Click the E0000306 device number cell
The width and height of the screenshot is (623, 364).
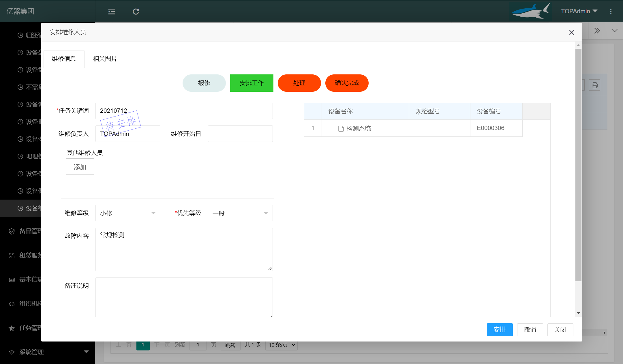496,128
